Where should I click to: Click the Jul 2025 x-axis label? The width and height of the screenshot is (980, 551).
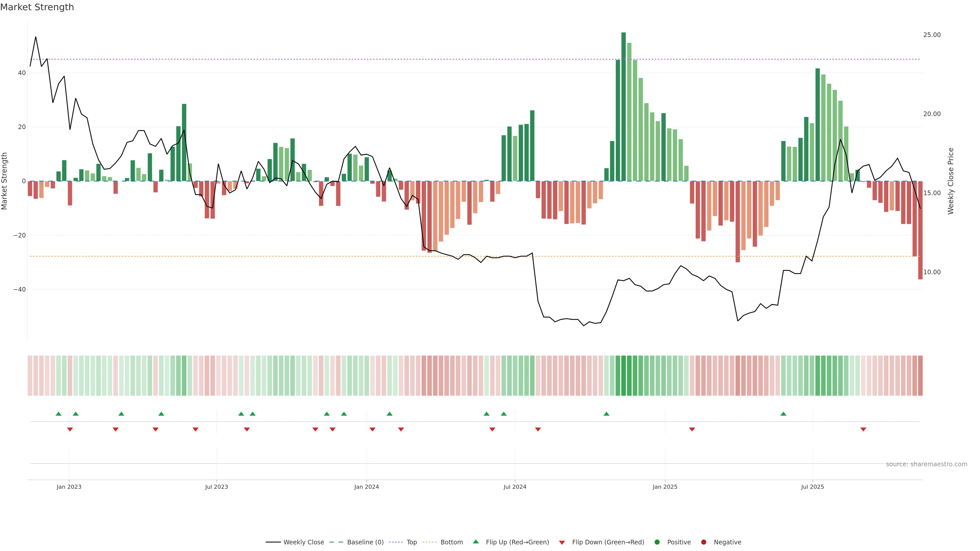[x=812, y=487]
